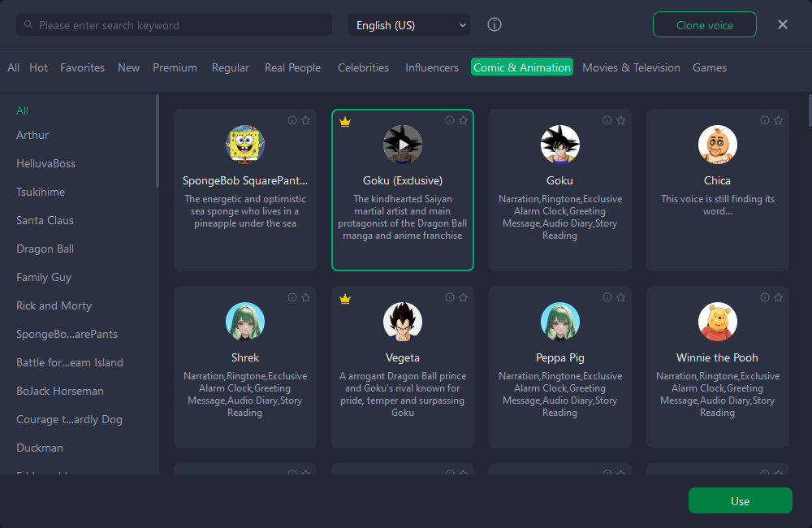
Task: Click the info icon on Vegeta card
Action: pyautogui.click(x=450, y=297)
